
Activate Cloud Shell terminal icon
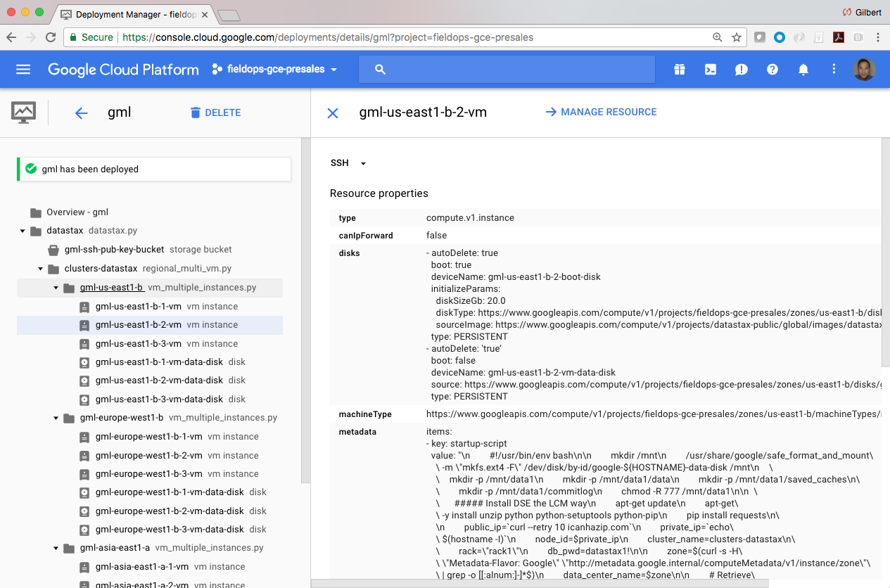(711, 69)
